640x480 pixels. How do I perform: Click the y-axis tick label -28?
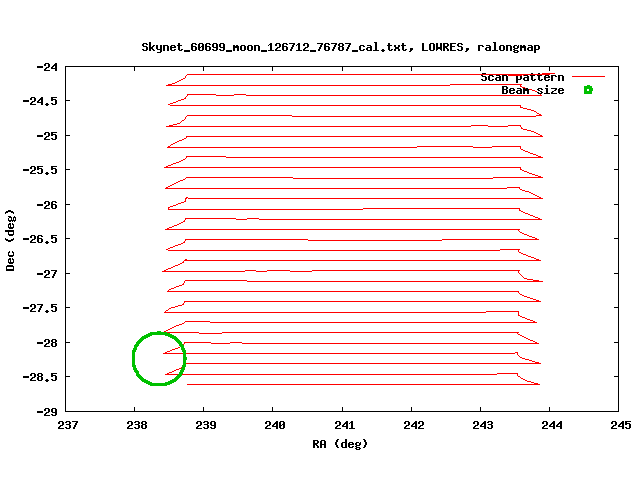[x=47, y=343]
